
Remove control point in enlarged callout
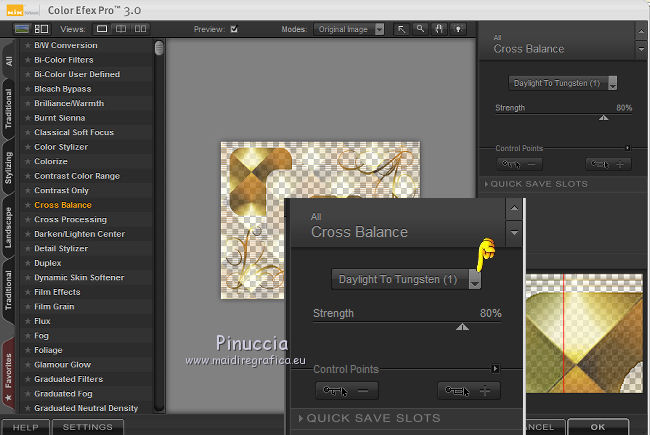[x=347, y=391]
